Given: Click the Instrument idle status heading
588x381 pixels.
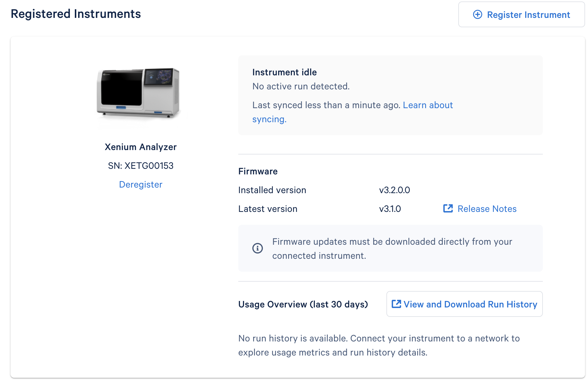Looking at the screenshot, I should [284, 72].
